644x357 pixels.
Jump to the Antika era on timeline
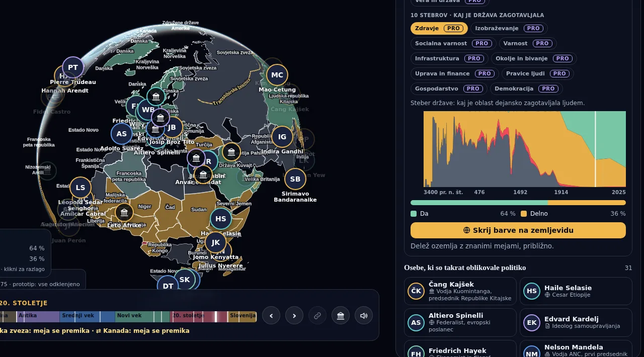pyautogui.click(x=38, y=316)
